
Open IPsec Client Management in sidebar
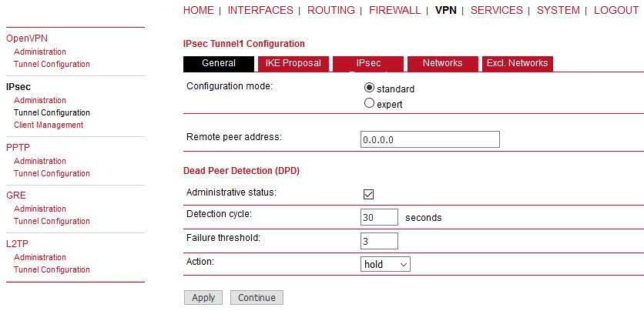(x=49, y=125)
